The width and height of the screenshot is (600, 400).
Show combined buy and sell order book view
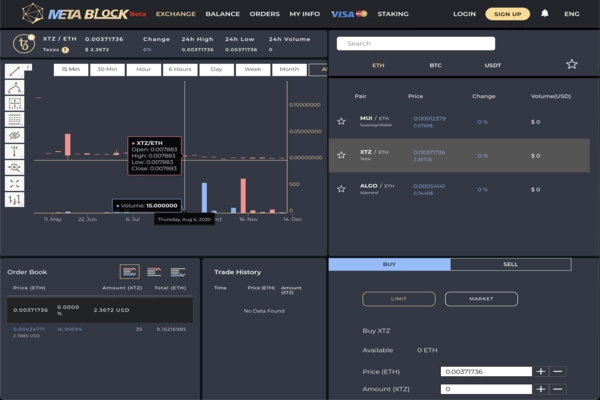130,272
